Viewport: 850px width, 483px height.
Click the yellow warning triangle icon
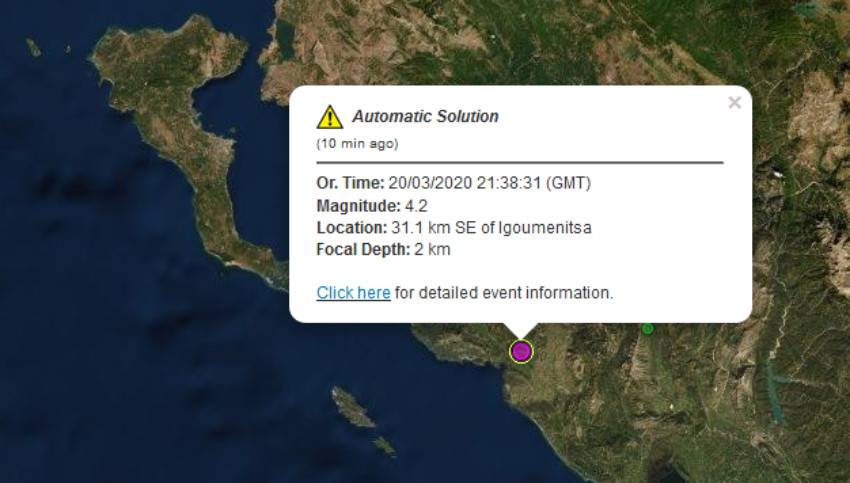[x=329, y=117]
